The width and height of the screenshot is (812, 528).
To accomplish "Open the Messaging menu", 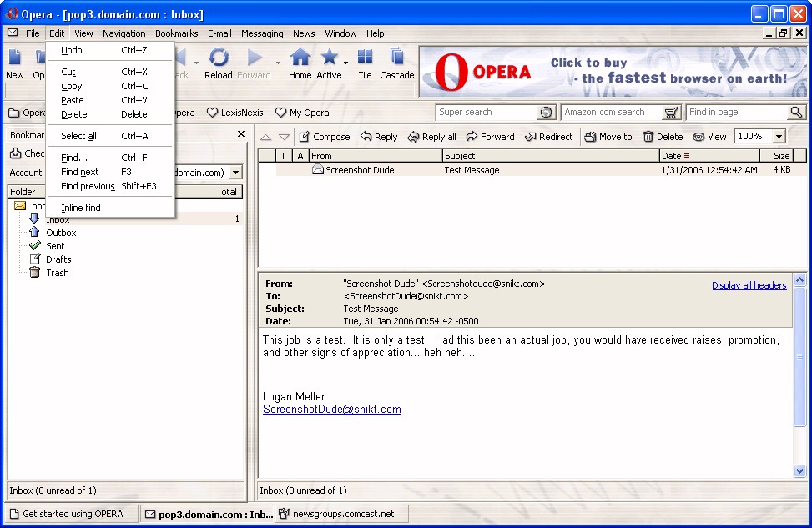I will [262, 33].
